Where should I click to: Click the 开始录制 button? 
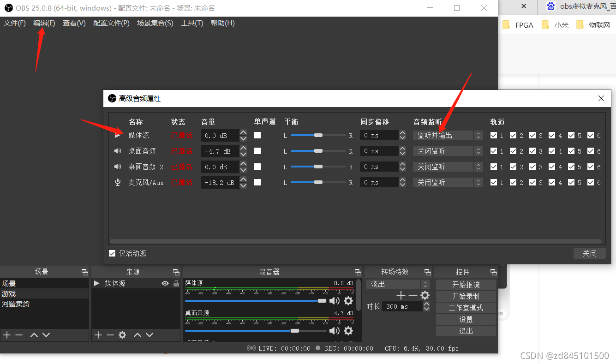(466, 296)
